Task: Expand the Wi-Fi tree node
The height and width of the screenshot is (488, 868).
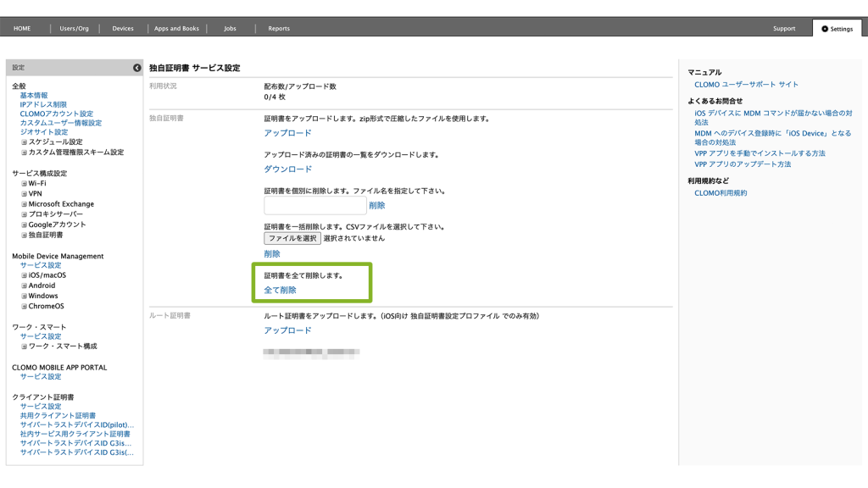Action: pos(25,184)
